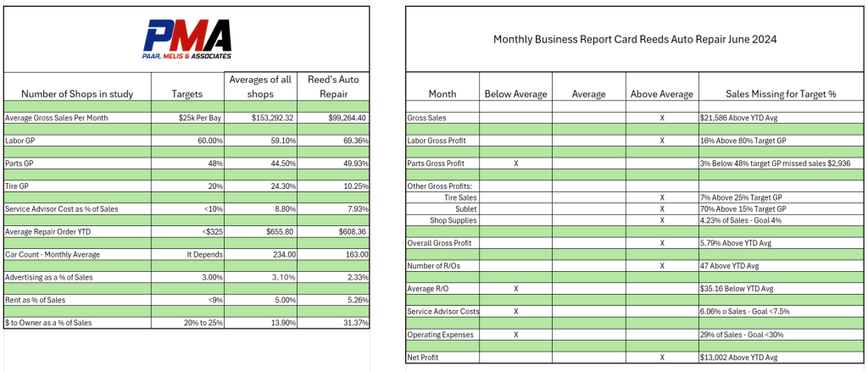
Task: Click the X in the Parts Gross Profit row
Action: [516, 163]
